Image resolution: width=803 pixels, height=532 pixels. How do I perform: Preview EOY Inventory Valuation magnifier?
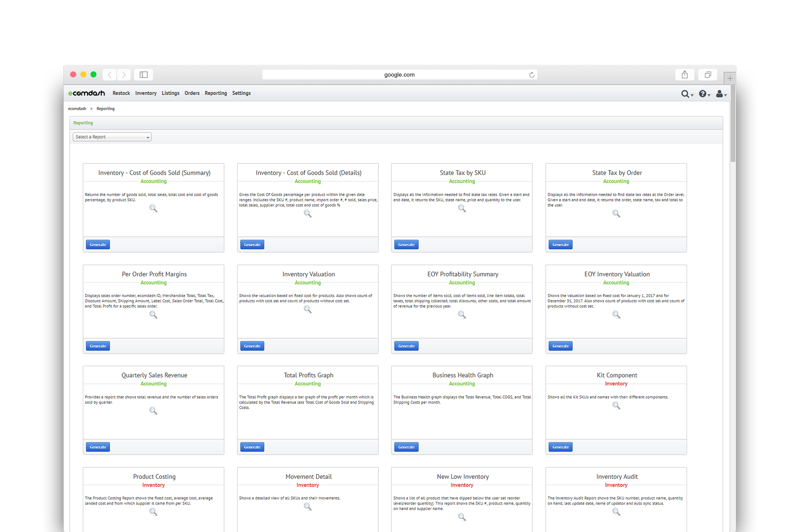pyautogui.click(x=616, y=315)
